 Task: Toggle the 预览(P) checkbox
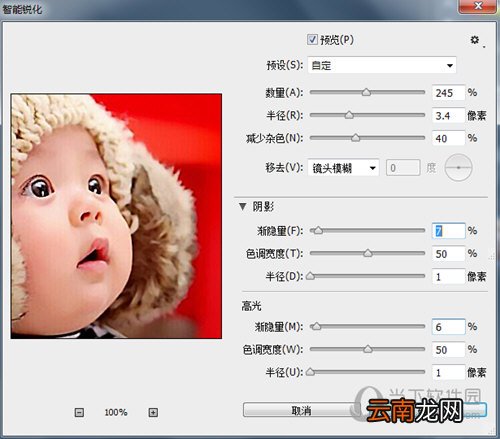click(x=312, y=40)
